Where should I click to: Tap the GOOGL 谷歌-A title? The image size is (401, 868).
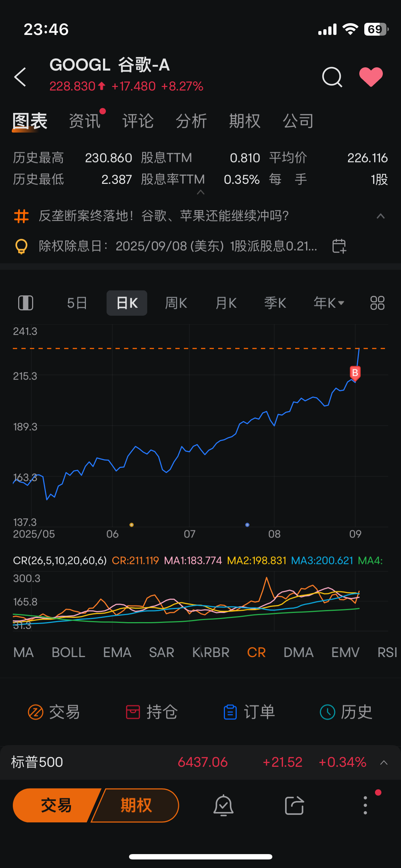click(109, 65)
